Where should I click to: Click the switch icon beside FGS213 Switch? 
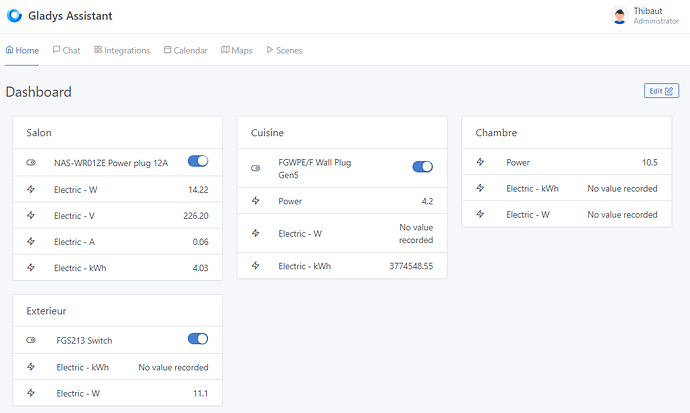coord(31,340)
